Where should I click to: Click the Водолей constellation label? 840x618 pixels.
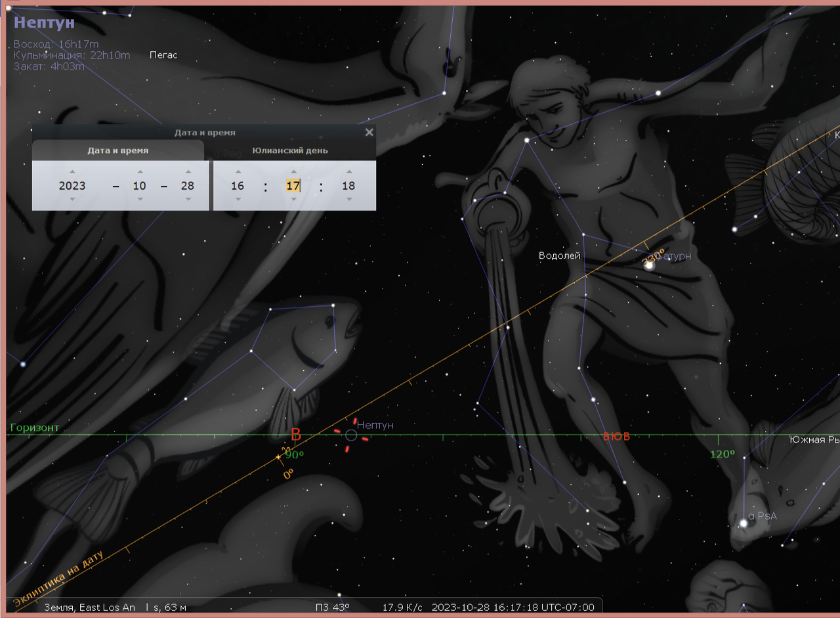tap(560, 255)
